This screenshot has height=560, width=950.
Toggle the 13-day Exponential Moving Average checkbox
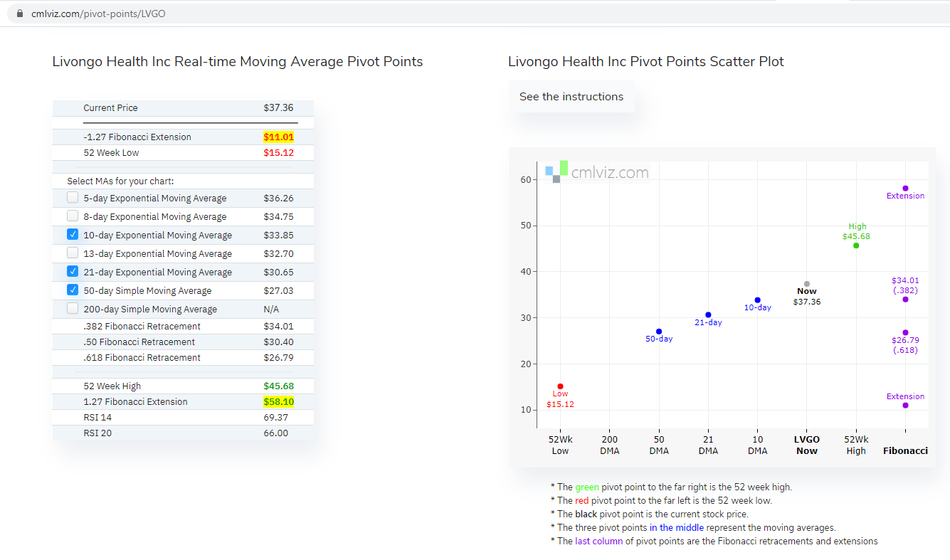pos(73,253)
